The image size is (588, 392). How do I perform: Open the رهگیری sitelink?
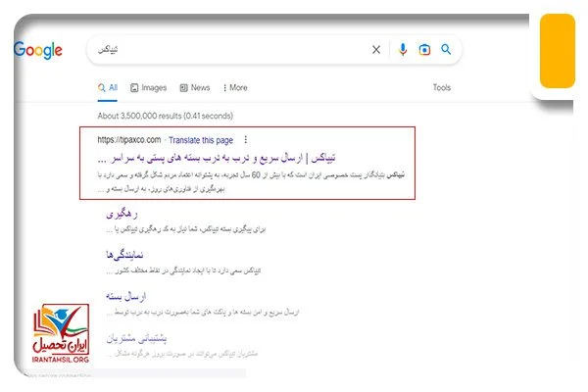(122, 214)
